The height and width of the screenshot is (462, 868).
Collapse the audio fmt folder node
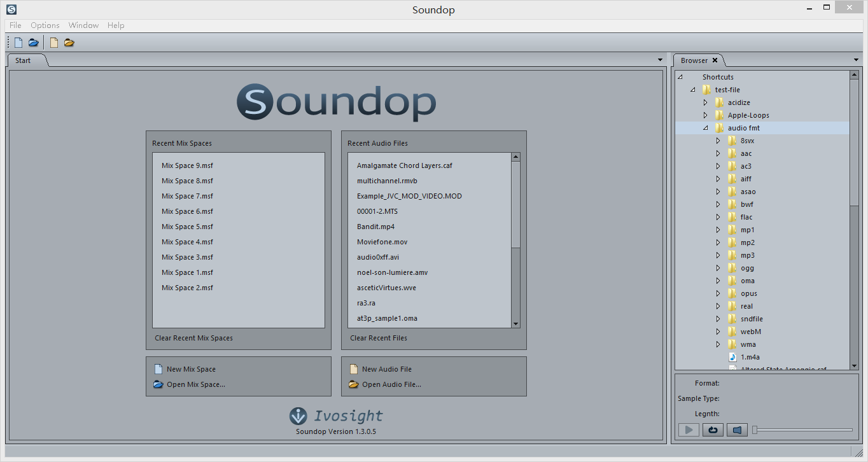(x=706, y=128)
